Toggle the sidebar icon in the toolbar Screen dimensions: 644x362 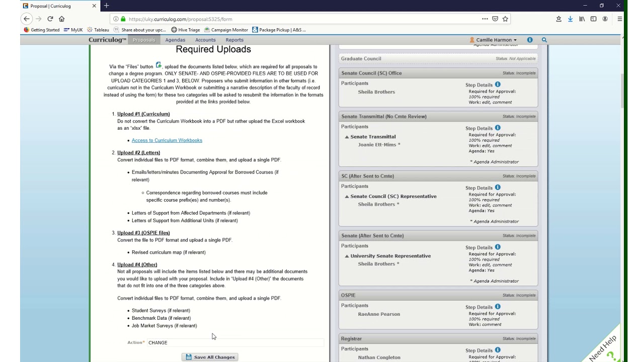point(593,19)
